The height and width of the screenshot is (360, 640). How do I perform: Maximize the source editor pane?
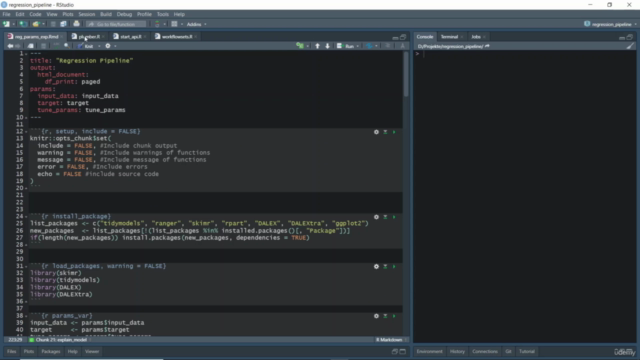pos(403,37)
